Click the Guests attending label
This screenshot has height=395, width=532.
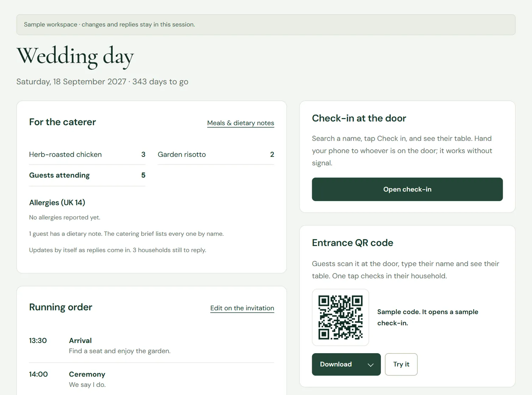(59, 175)
